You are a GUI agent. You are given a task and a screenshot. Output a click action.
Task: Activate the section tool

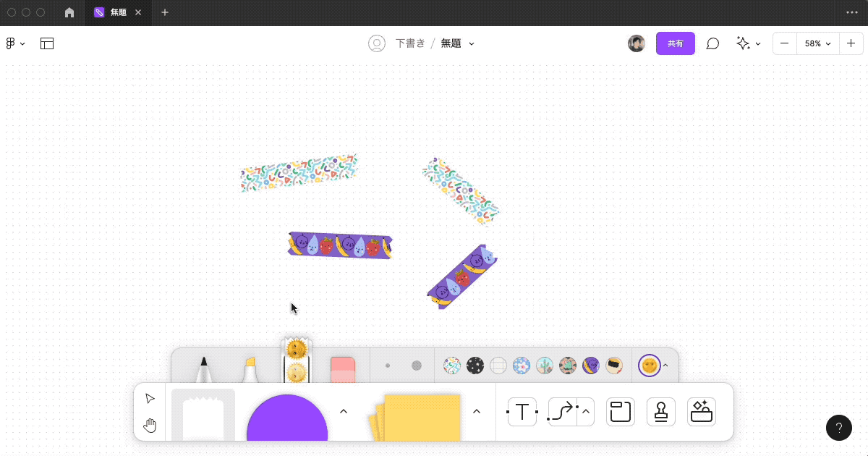[x=620, y=411]
